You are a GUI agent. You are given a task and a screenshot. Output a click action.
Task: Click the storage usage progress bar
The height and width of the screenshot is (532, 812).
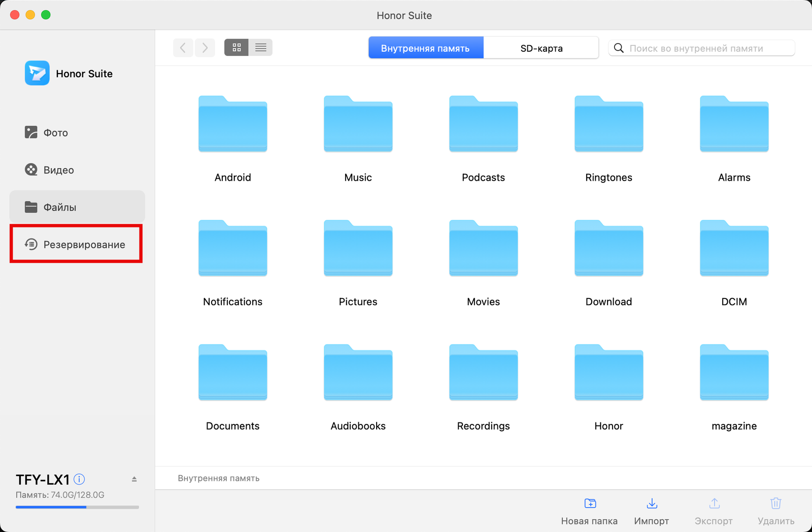click(x=77, y=507)
